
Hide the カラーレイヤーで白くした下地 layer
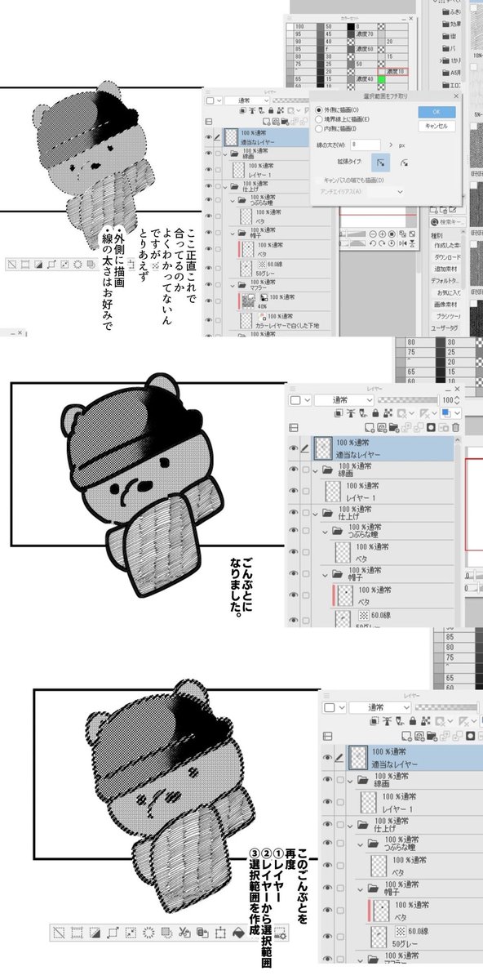pyautogui.click(x=209, y=321)
